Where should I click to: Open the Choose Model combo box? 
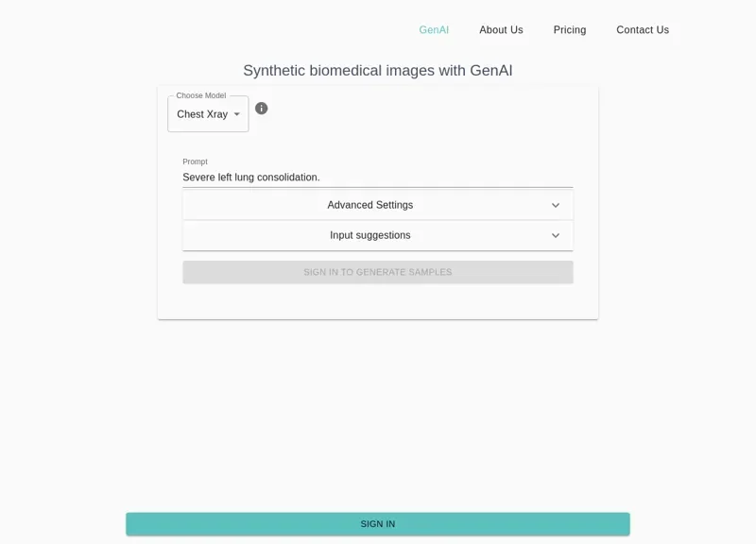coord(208,114)
